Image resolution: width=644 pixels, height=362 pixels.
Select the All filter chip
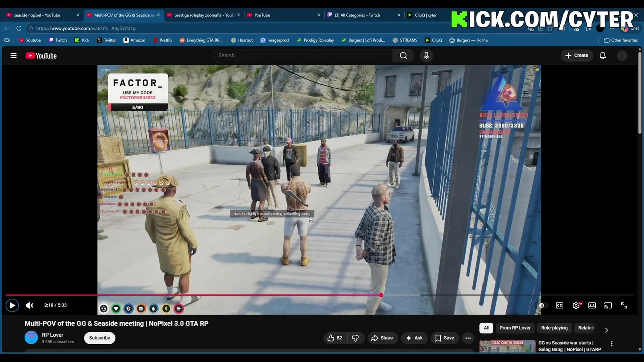486,328
